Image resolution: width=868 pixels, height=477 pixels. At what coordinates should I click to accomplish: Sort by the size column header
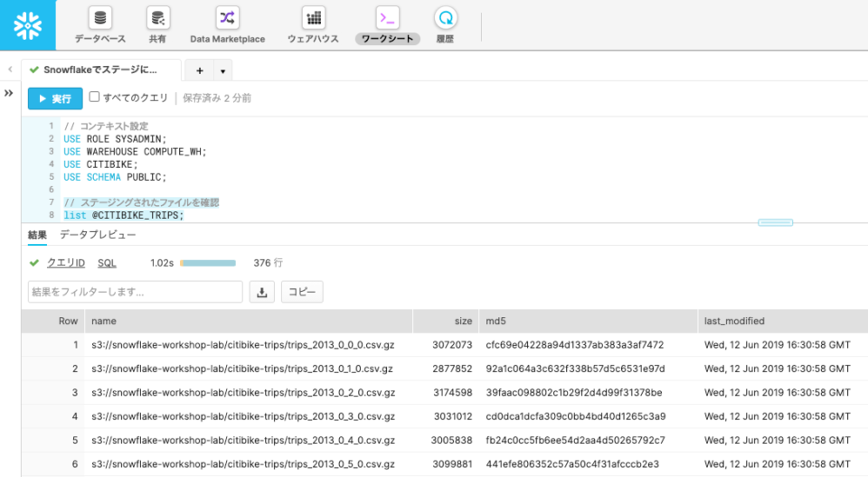coord(446,321)
